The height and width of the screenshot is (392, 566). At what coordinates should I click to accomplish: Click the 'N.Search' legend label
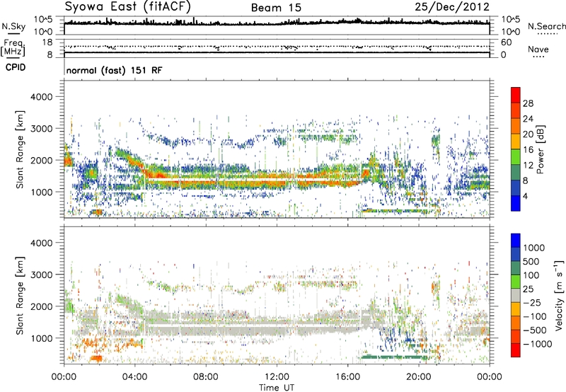[546, 26]
